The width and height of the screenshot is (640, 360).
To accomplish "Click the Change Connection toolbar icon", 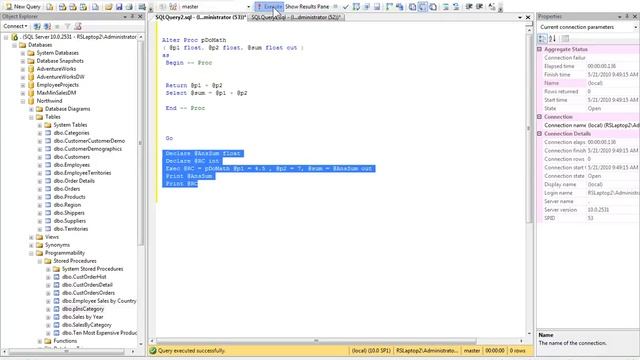I will point(173,7).
